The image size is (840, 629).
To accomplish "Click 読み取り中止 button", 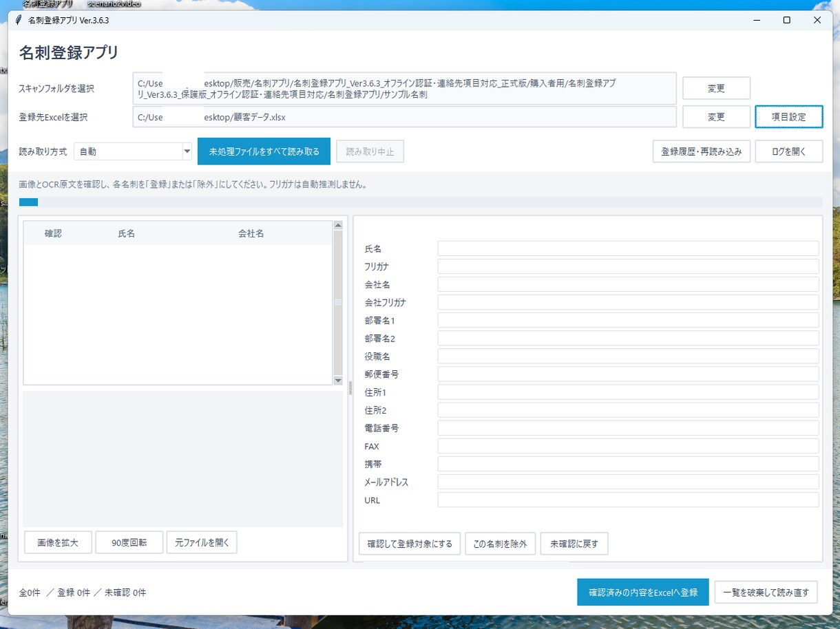I will point(370,151).
